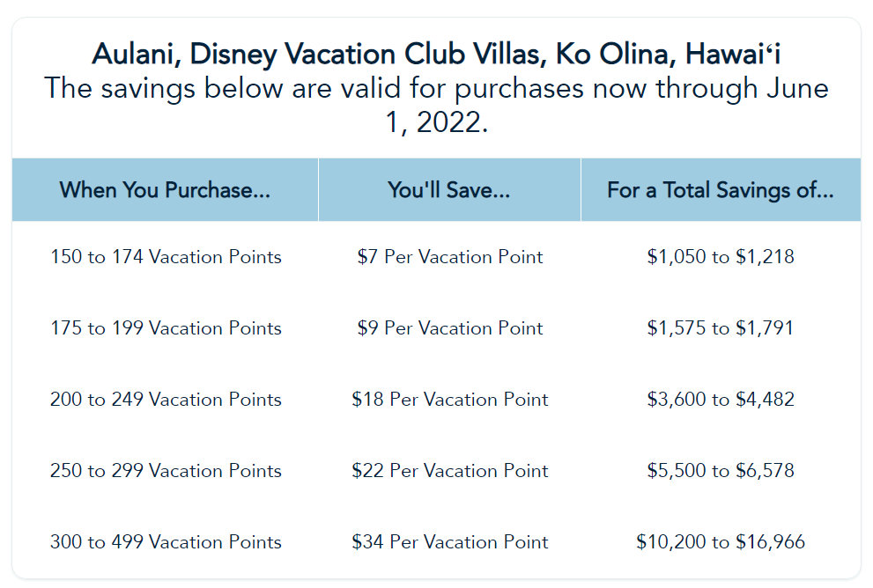Click the $1,050 to $1,218 savings cell
873x588 pixels.
pos(720,257)
